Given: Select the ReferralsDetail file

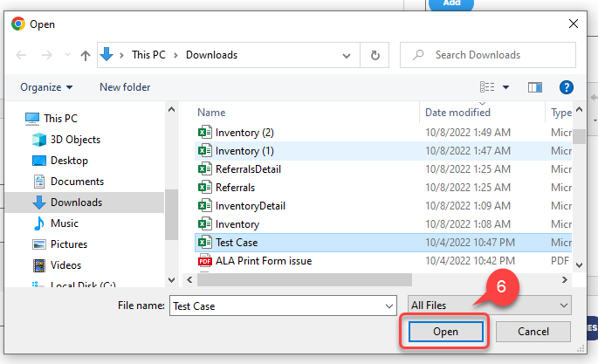Looking at the screenshot, I should tap(383, 169).
